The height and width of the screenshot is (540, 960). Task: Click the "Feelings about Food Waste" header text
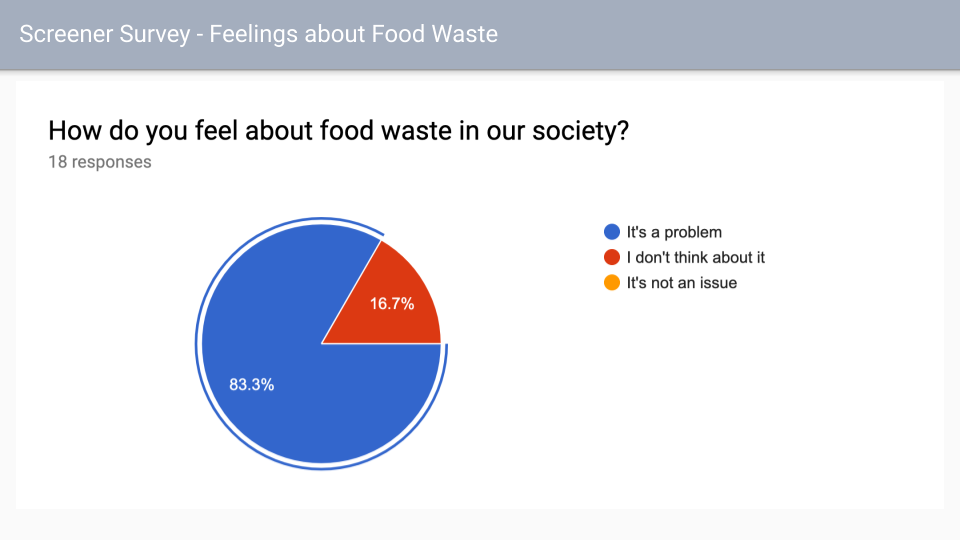click(353, 34)
